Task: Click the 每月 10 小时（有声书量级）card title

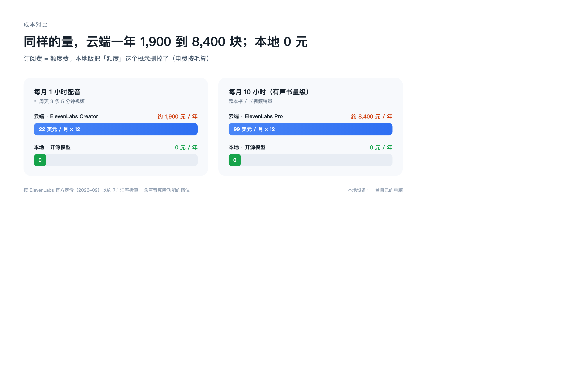Action: (268, 92)
